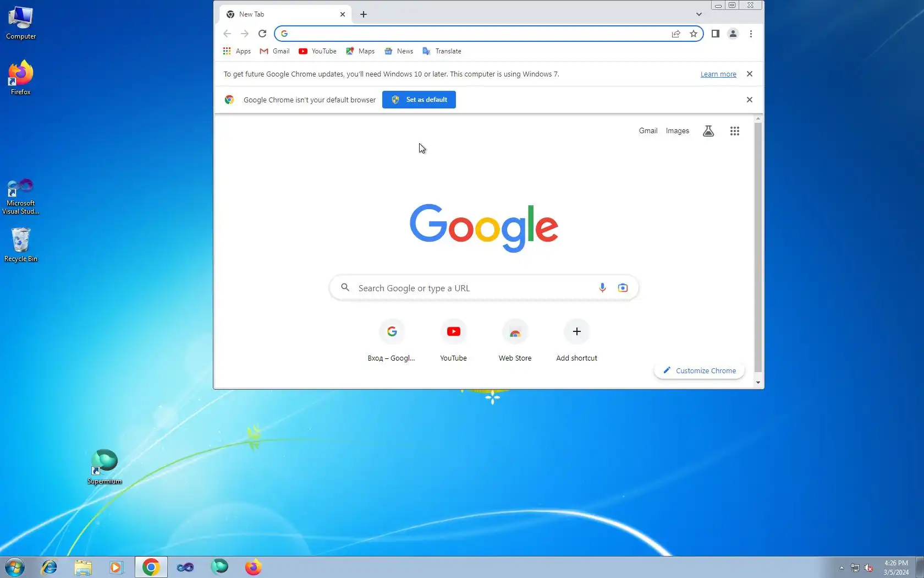The height and width of the screenshot is (578, 924).
Task: Click the browser forward arrow
Action: pyautogui.click(x=245, y=34)
